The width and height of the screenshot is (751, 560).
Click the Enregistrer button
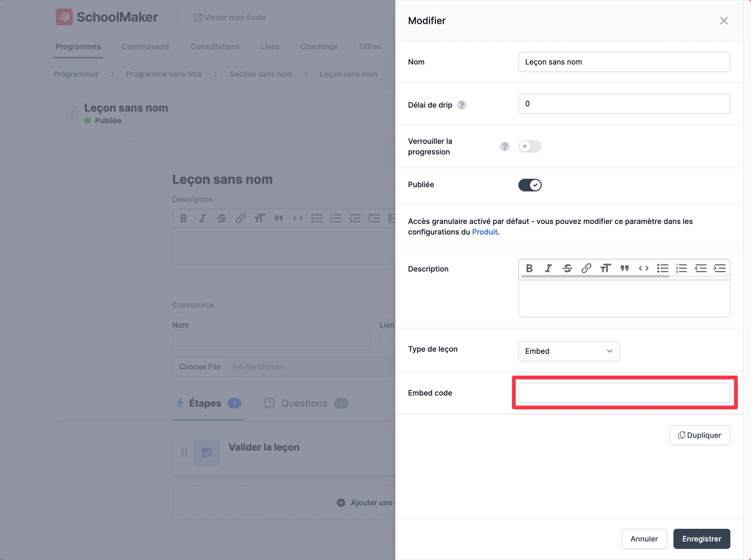click(702, 539)
